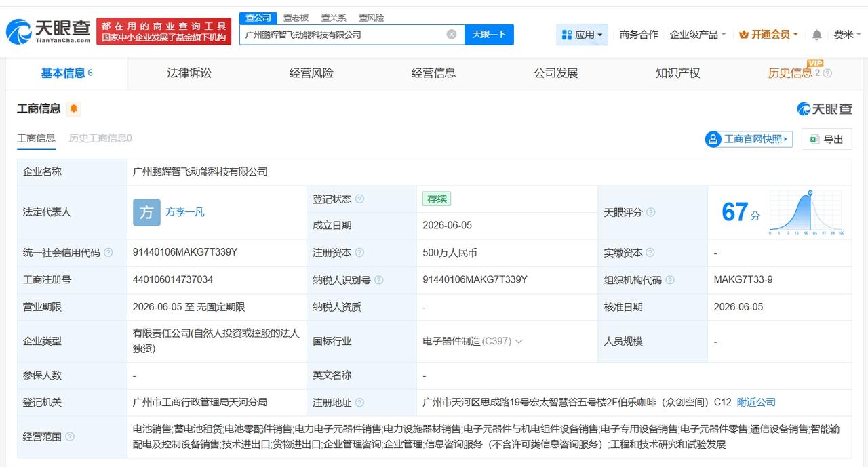868x467 pixels.
Task: Open help icon next to 历史信息 tab
Action: click(x=827, y=73)
